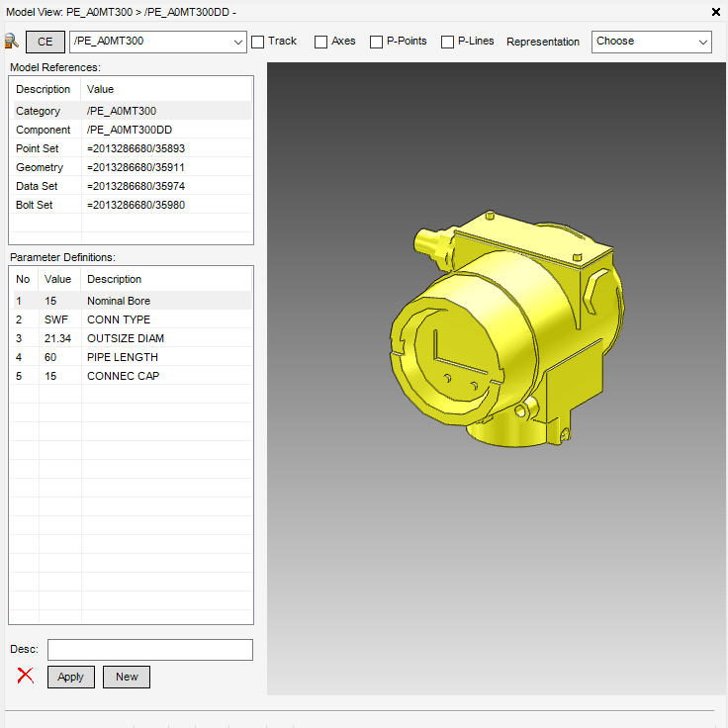The image size is (728, 728).
Task: Turn on the P-Points checkbox
Action: click(x=377, y=42)
